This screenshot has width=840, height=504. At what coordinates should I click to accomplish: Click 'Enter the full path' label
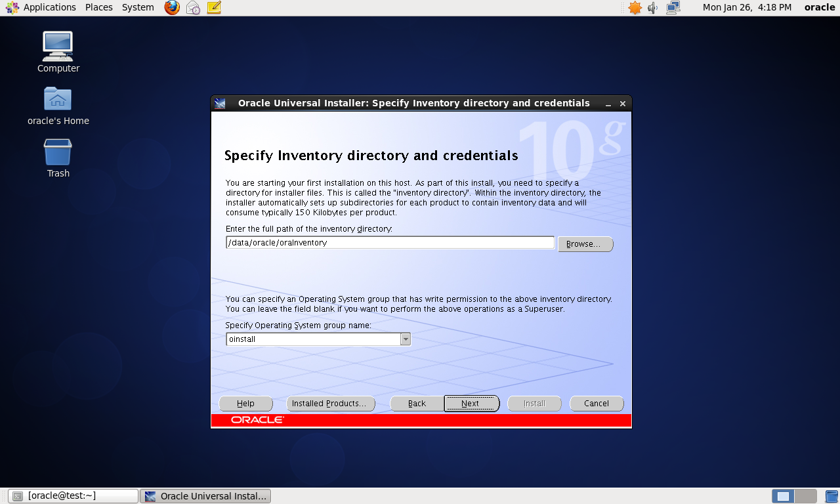[309, 229]
